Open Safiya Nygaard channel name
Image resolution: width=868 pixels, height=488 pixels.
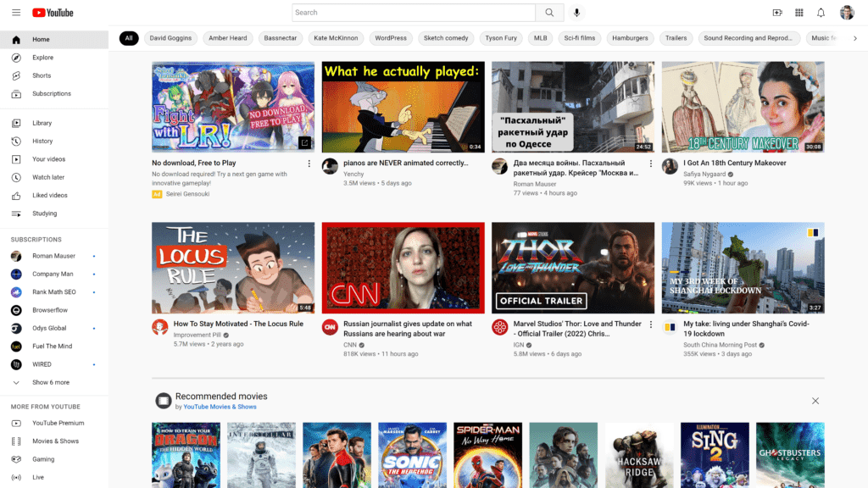click(x=704, y=175)
